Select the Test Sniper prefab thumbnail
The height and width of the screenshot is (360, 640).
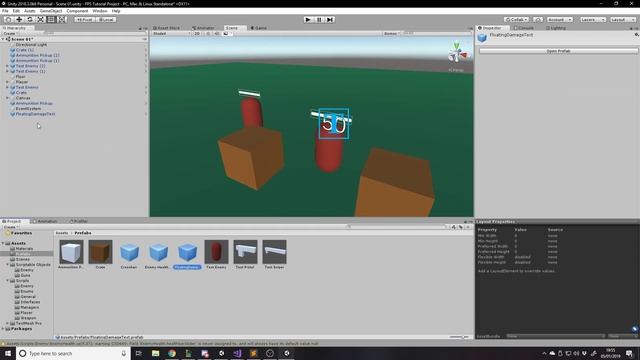(274, 251)
